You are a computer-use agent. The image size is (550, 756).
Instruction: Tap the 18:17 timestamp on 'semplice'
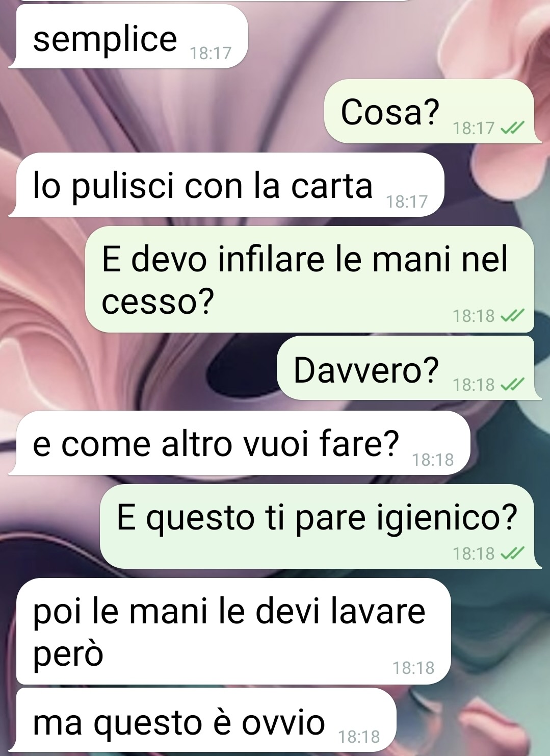tap(211, 53)
